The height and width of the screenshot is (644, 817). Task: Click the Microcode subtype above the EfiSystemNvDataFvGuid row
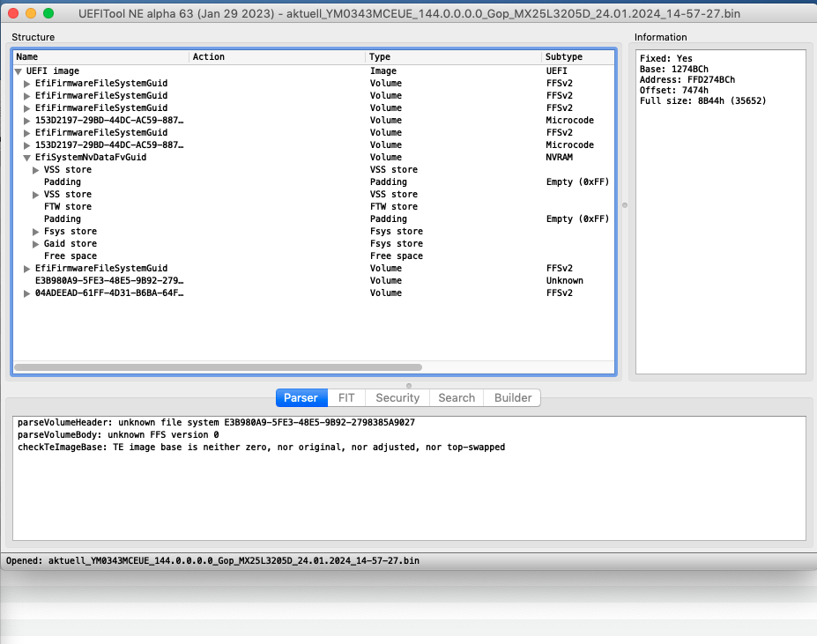pos(570,144)
